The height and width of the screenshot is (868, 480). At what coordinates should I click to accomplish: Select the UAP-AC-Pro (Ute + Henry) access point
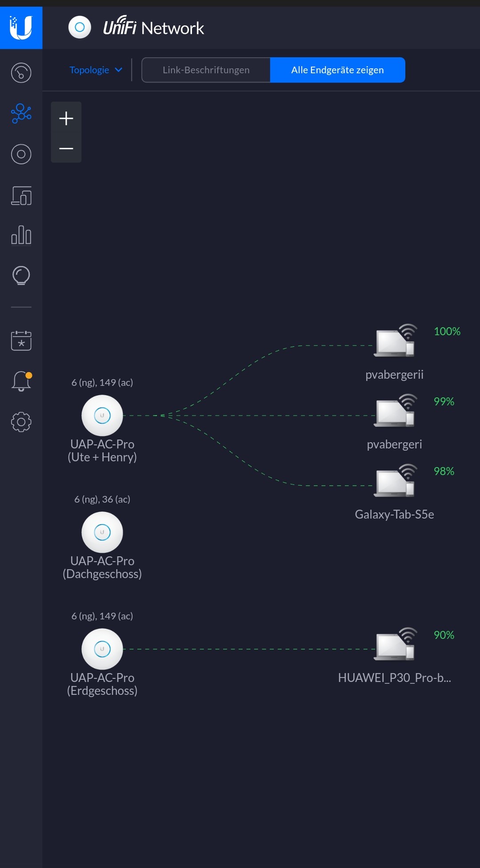(102, 416)
